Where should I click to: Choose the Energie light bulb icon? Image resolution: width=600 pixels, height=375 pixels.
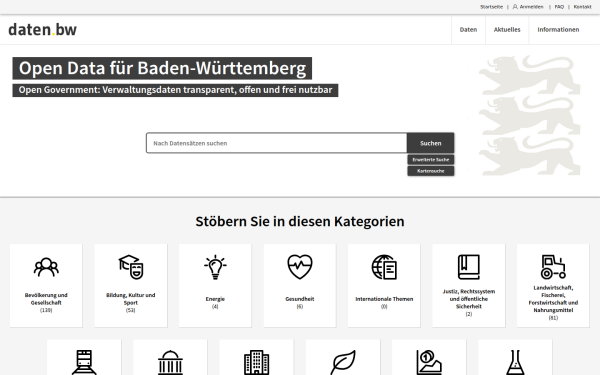pyautogui.click(x=215, y=267)
